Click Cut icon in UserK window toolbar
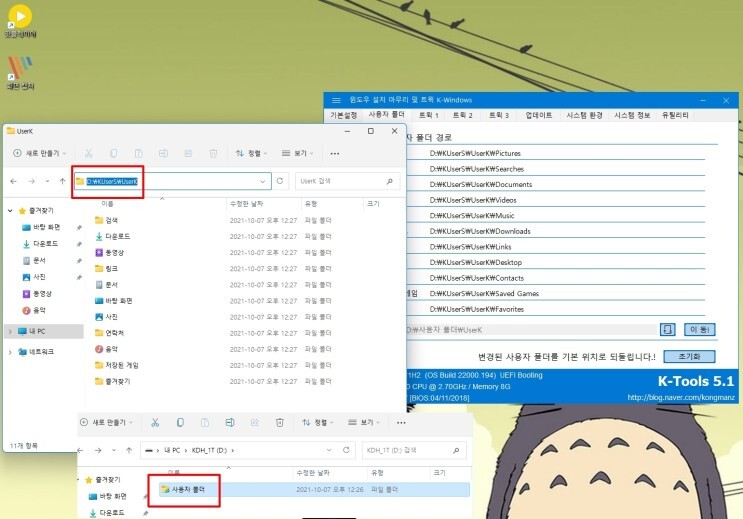The height and width of the screenshot is (519, 743). click(89, 154)
